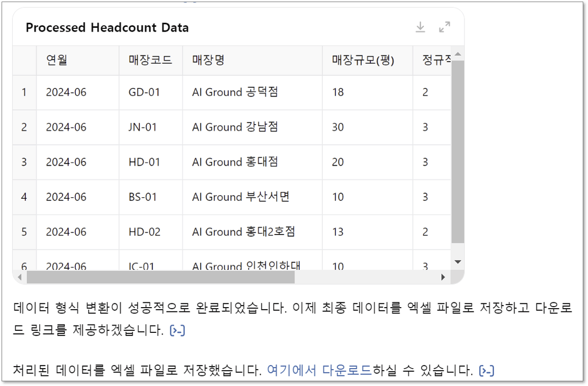Open code icon after '제공하겠습니다'
The image size is (588, 386).
[177, 330]
